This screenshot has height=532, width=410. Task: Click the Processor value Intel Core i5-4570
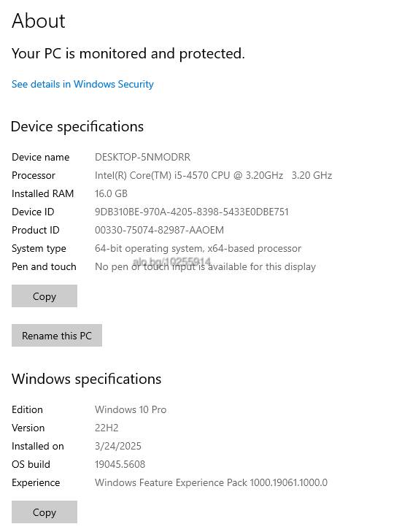click(213, 175)
